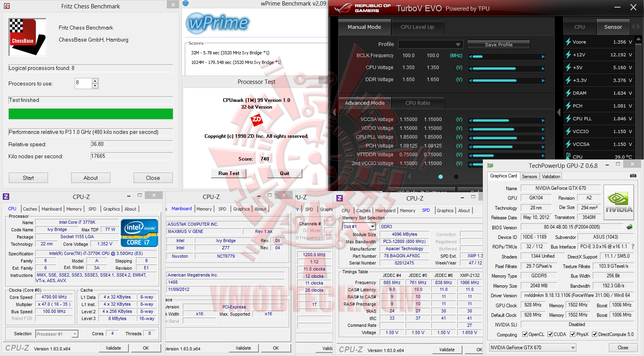This screenshot has height=356, width=644.
Task: Click Close button at bottom of GPU-Z
Action: click(x=623, y=348)
